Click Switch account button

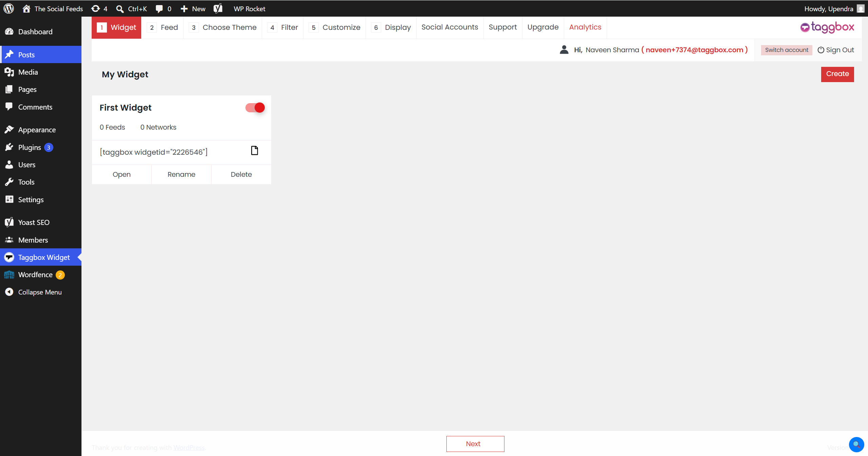click(787, 50)
